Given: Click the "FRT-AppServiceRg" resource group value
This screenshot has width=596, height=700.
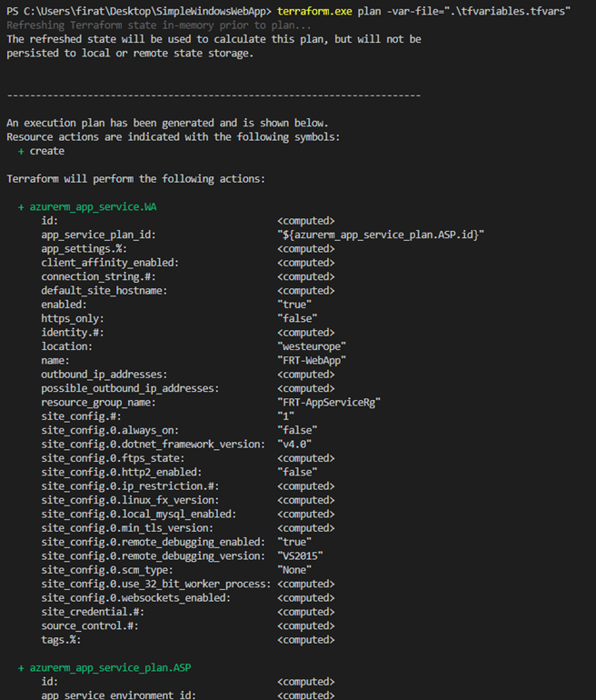Looking at the screenshot, I should click(x=329, y=402).
